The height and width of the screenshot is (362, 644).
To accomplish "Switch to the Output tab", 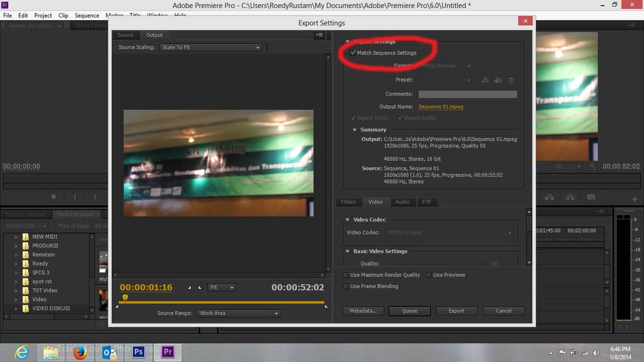I will (154, 35).
